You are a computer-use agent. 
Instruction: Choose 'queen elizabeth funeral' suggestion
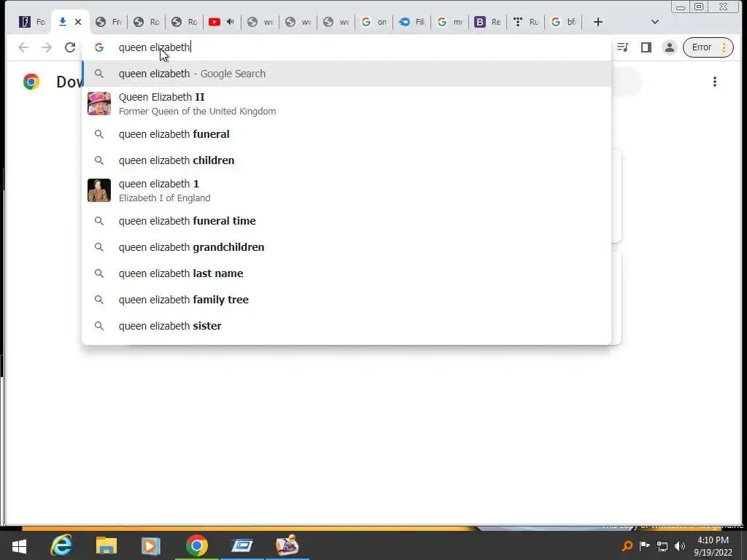coord(347,134)
